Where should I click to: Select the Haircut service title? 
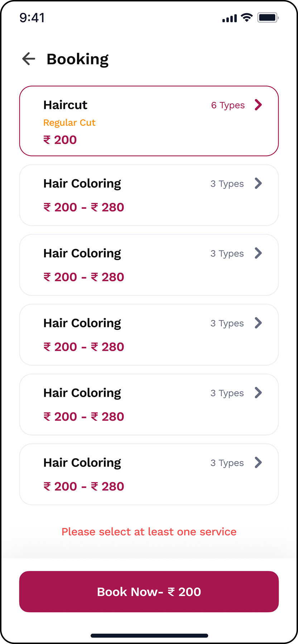click(x=65, y=105)
